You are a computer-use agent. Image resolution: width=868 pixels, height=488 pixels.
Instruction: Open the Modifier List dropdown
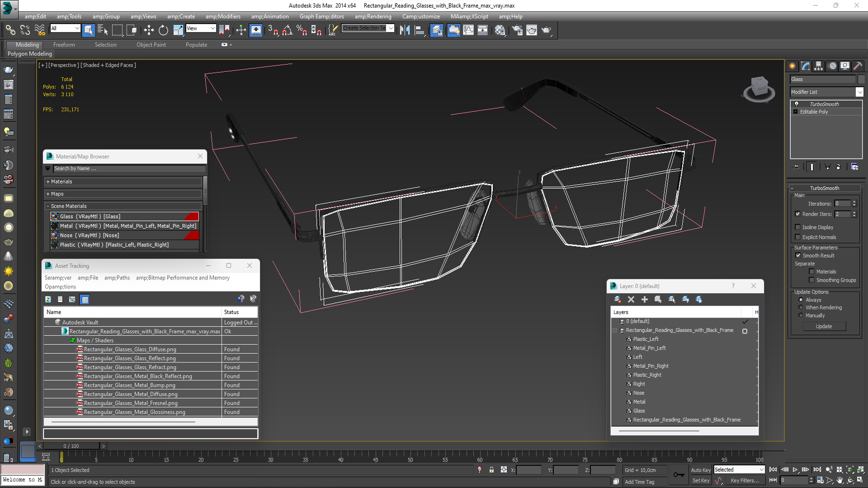pyautogui.click(x=859, y=92)
